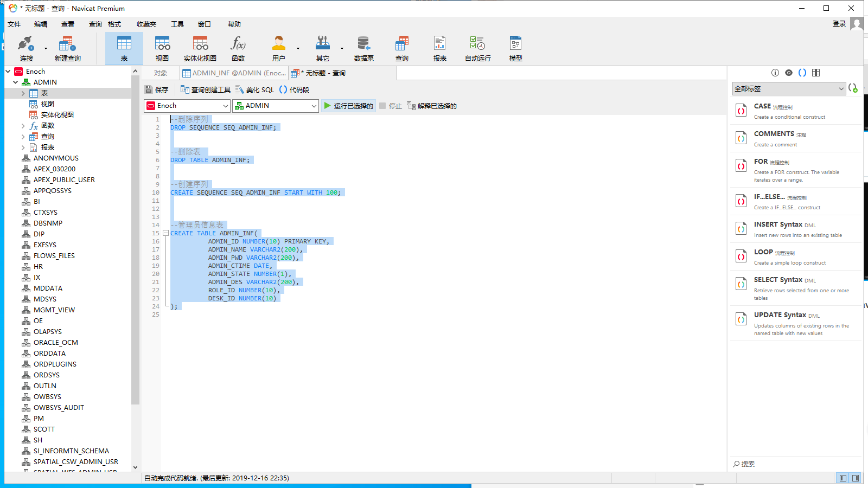Open the 报表 (Report) toolbar icon
868x488 pixels.
pyautogui.click(x=440, y=48)
